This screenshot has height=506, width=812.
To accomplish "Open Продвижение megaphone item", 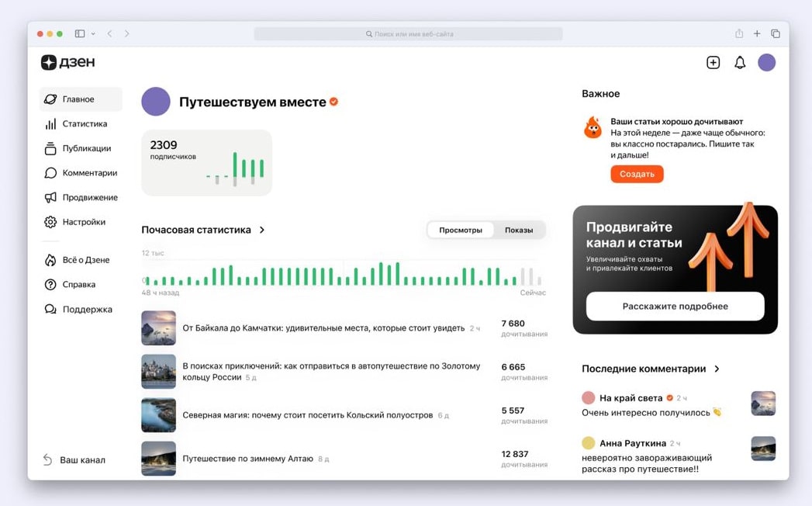I will 81,198.
